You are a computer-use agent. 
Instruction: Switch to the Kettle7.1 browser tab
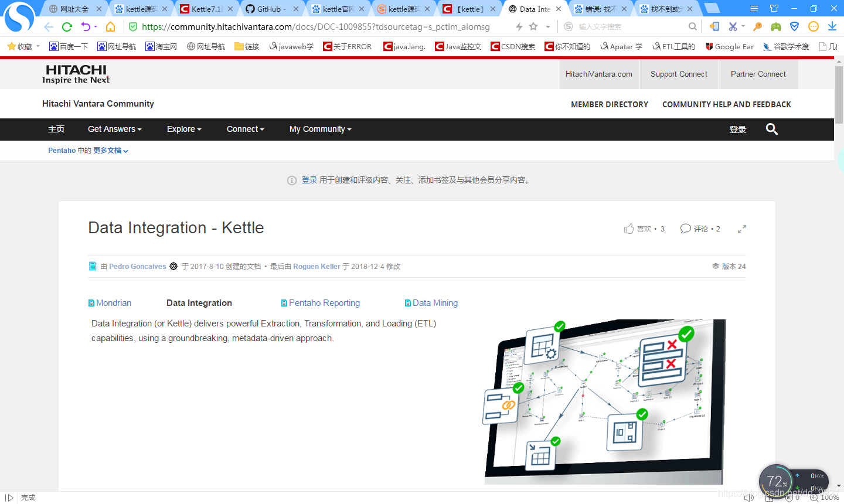[206, 9]
